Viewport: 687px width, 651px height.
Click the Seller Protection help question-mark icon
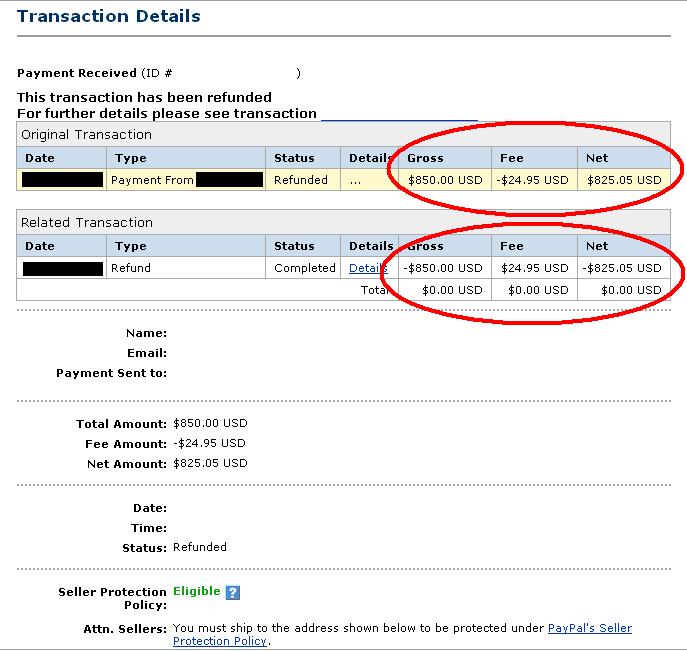tap(232, 592)
